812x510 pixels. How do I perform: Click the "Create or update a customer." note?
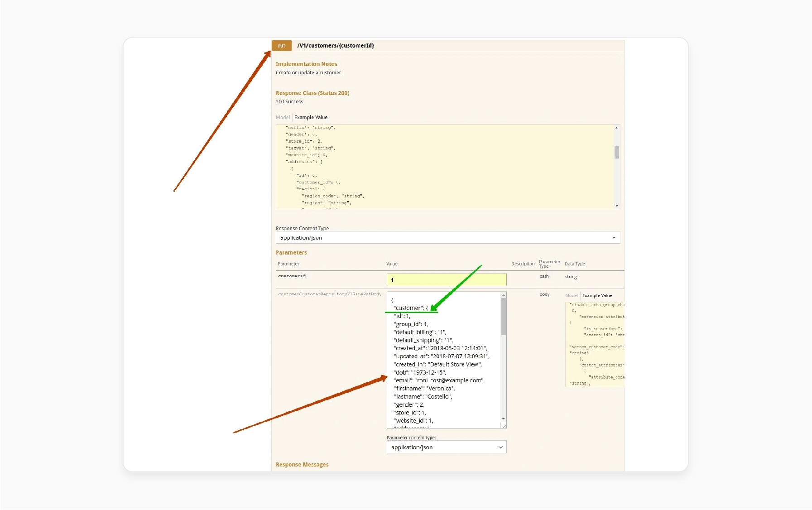point(309,73)
